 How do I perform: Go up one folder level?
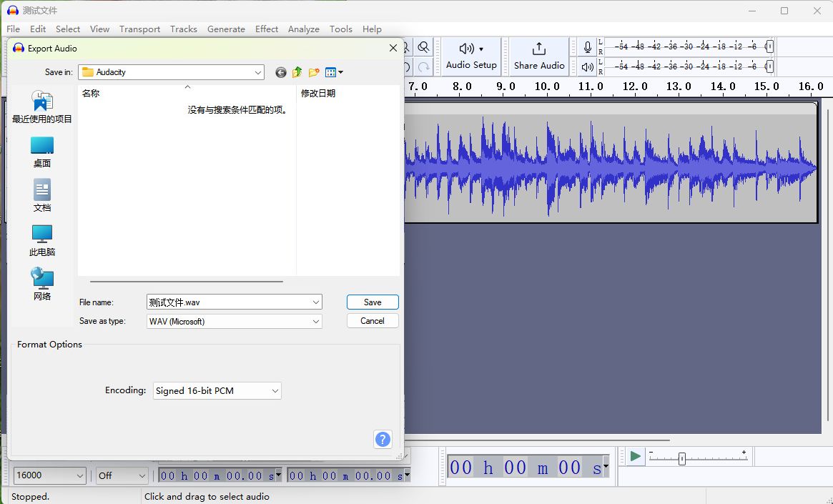[x=297, y=72]
